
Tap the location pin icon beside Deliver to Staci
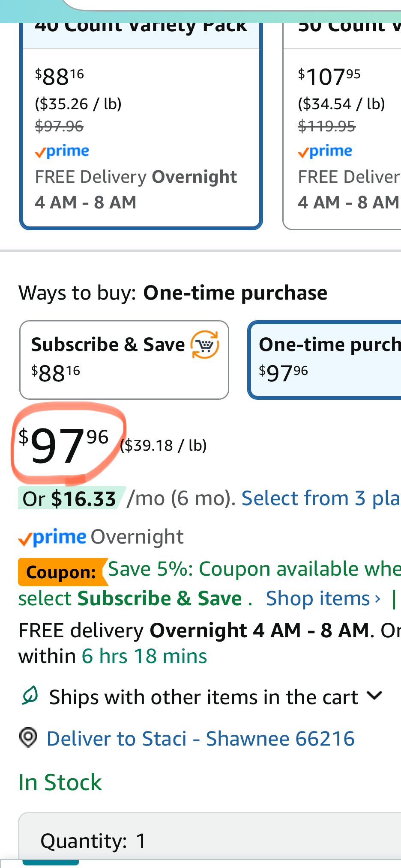point(28,737)
